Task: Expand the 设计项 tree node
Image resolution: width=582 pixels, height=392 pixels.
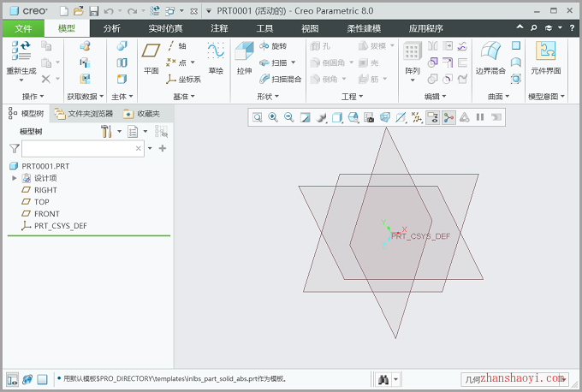Action: coord(15,178)
